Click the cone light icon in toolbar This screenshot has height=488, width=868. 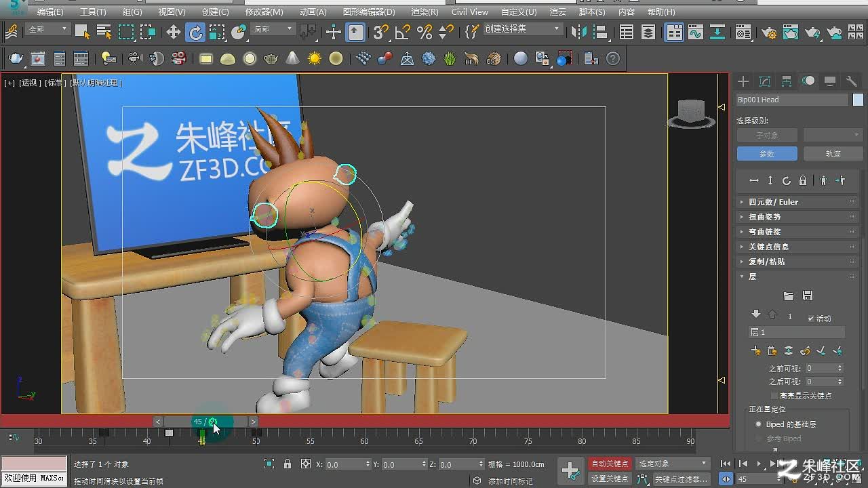(292, 59)
